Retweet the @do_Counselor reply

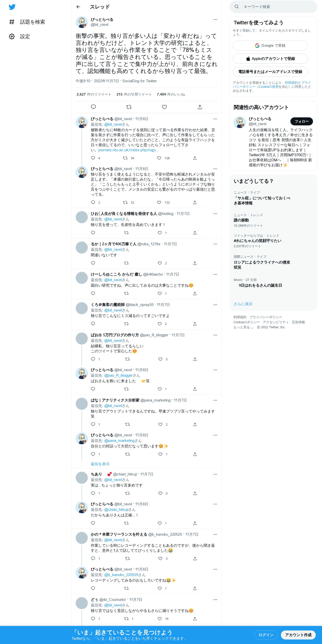click(x=126, y=619)
